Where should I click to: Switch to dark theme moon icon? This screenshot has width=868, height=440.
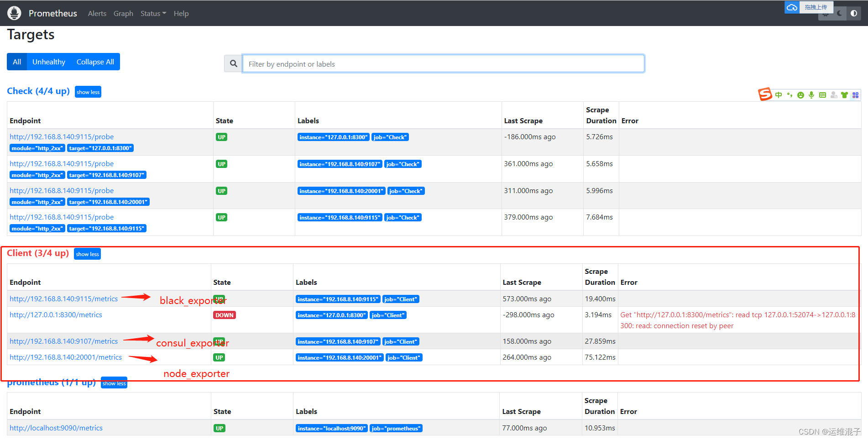coord(839,13)
